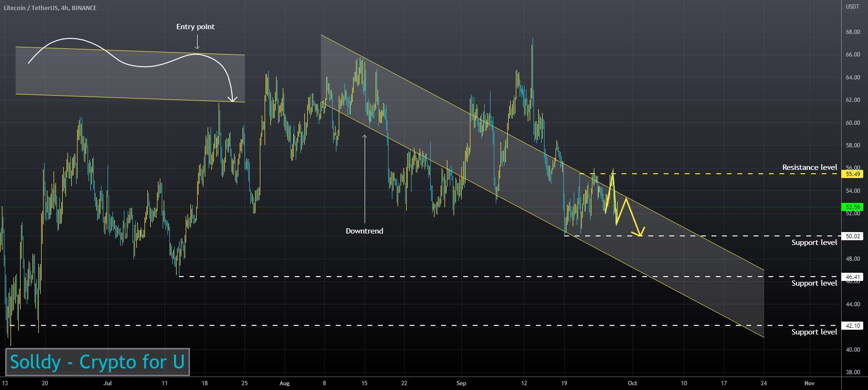Click the 40.00 price axis tick

853,350
